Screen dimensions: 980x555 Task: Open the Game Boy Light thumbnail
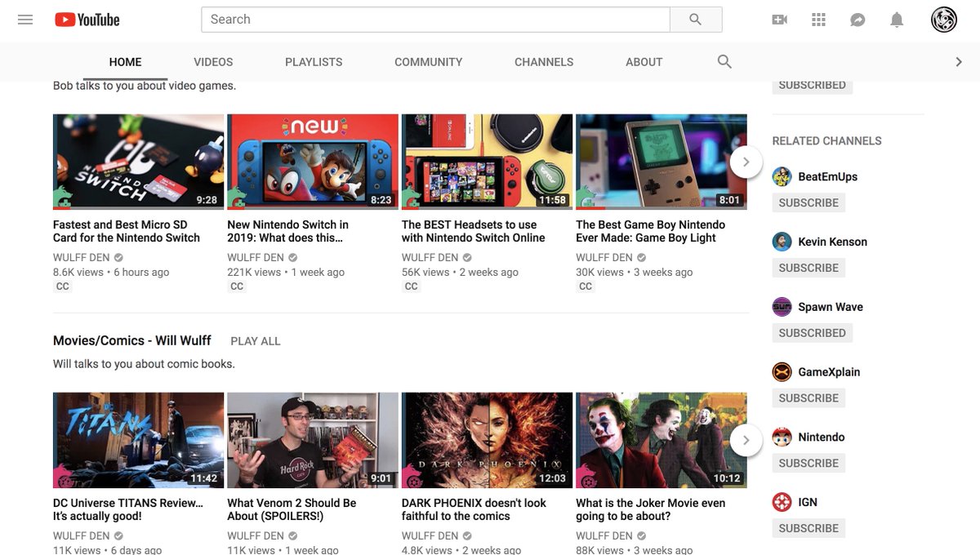(661, 162)
